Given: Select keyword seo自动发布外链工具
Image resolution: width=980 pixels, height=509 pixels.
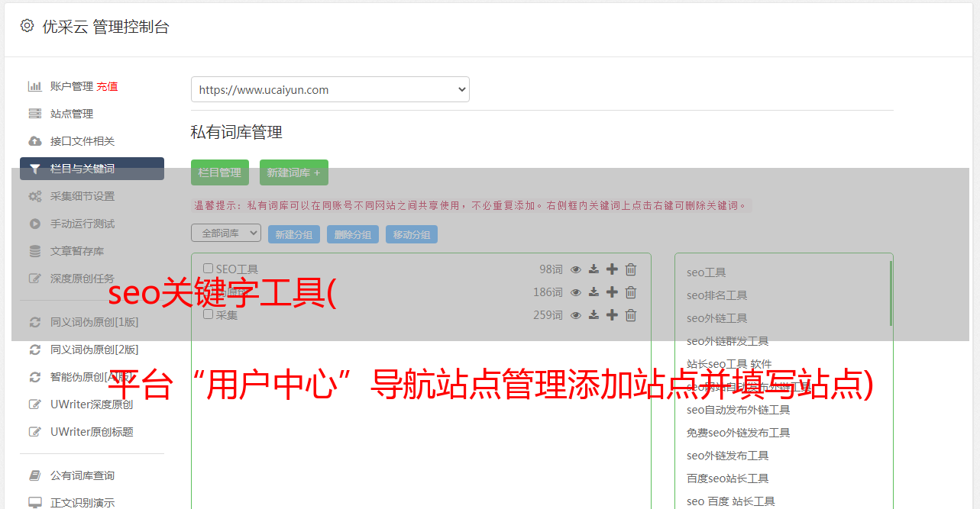Looking at the screenshot, I should (x=738, y=410).
